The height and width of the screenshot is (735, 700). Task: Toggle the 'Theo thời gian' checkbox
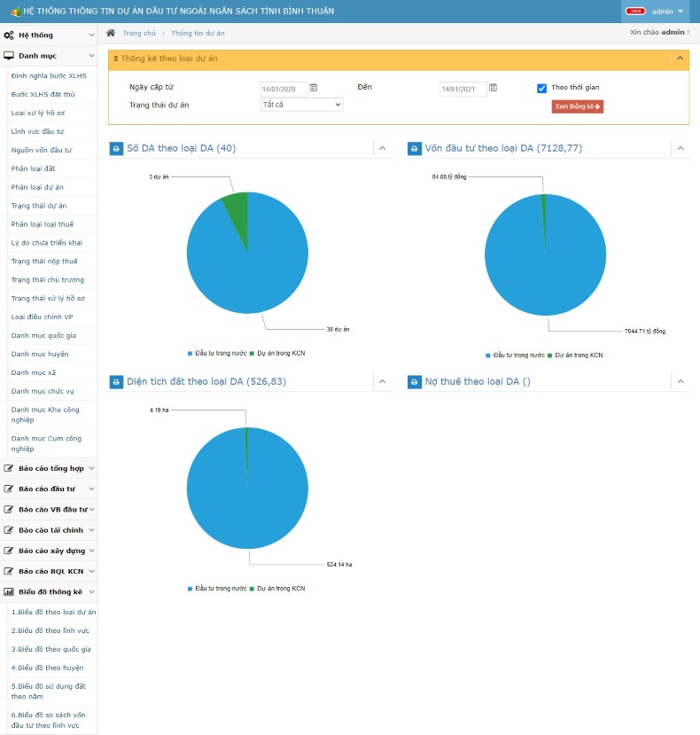click(x=541, y=88)
